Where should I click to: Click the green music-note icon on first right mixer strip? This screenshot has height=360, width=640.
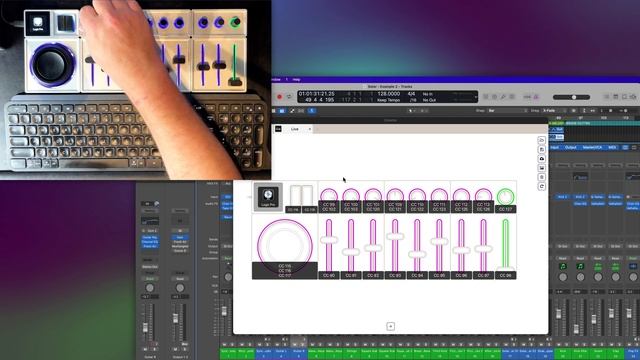pyautogui.click(x=563, y=266)
